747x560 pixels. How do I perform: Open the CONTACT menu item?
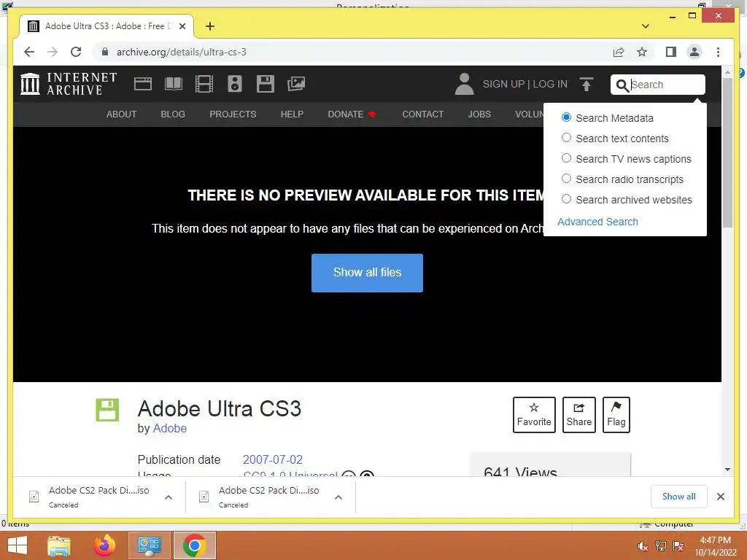pos(422,114)
